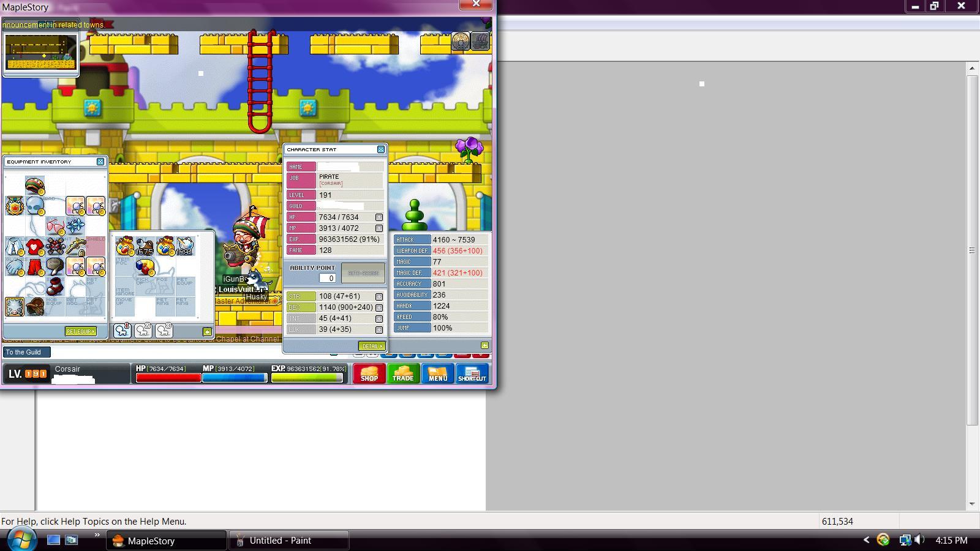Click the volume speaker tray icon
The image size is (980, 551).
tap(919, 540)
